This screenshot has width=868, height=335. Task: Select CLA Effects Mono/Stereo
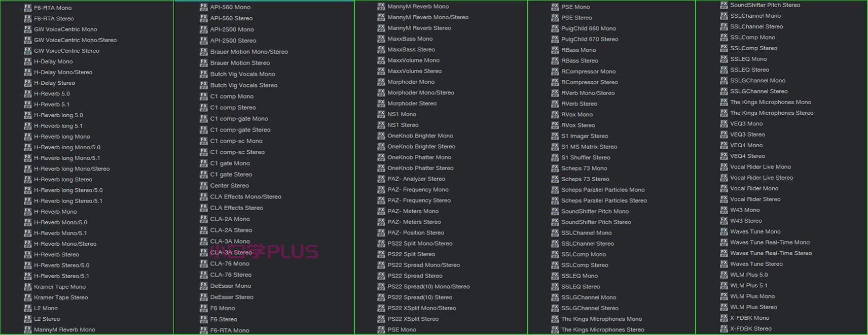(245, 197)
